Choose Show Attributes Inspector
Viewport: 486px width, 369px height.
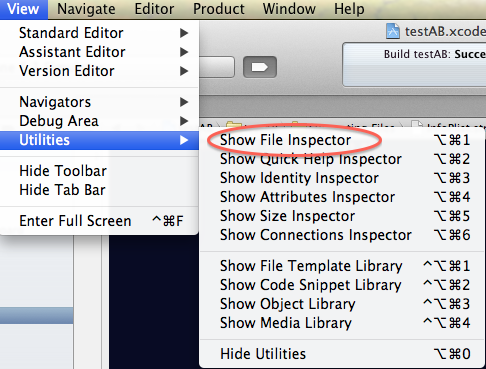point(342,197)
